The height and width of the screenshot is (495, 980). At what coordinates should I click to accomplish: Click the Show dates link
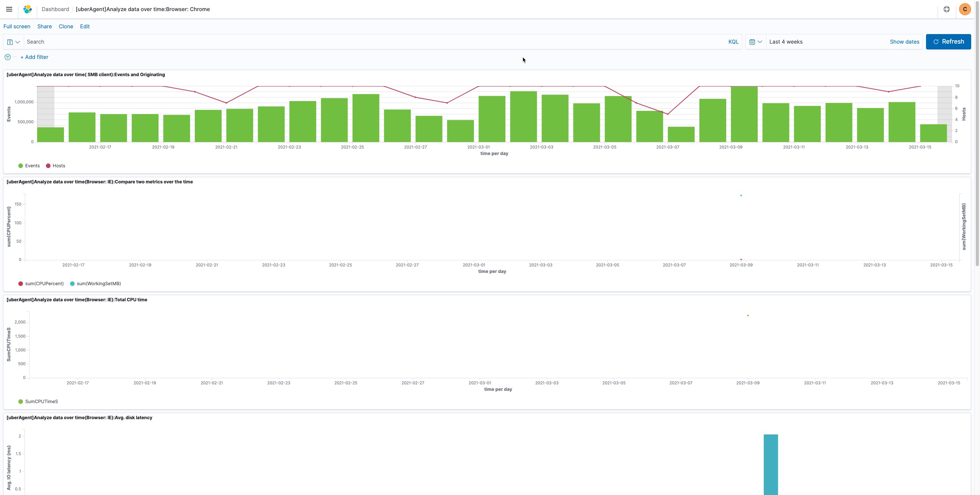(904, 42)
